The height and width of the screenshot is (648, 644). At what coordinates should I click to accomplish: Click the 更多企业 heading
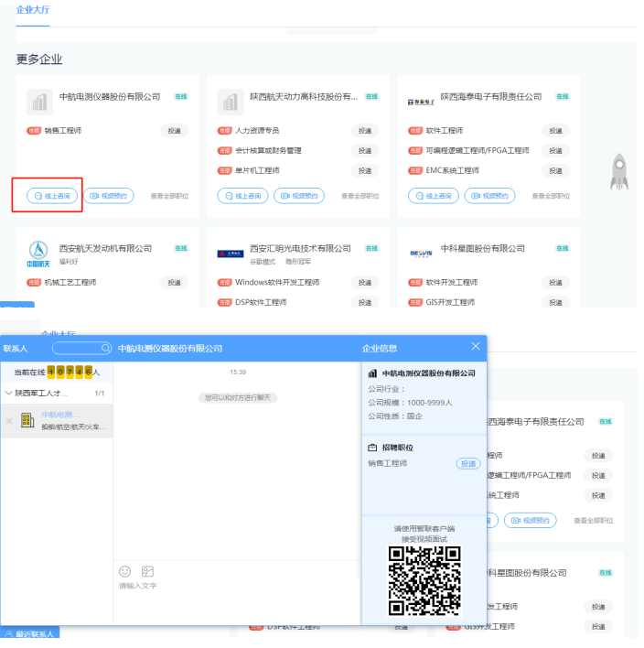point(39,59)
